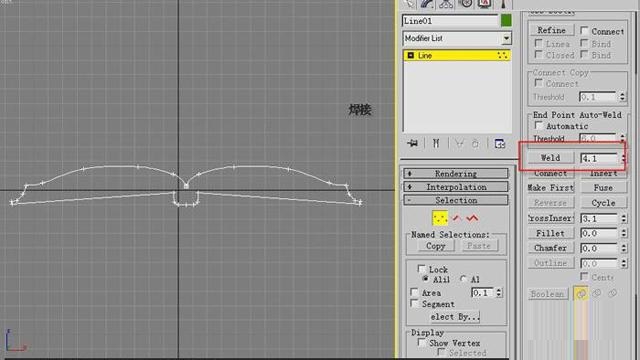Select Segment sub-object level icon

457,218
